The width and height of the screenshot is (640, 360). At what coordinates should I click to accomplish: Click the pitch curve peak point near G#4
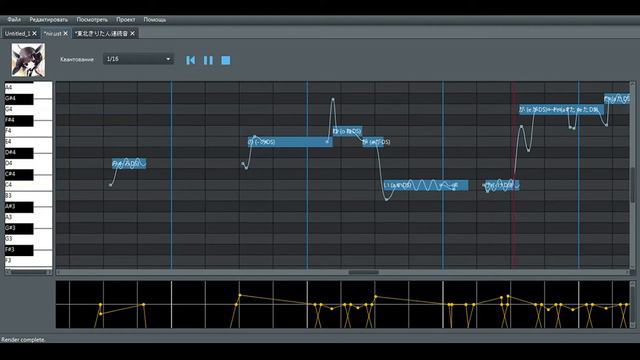333,99
